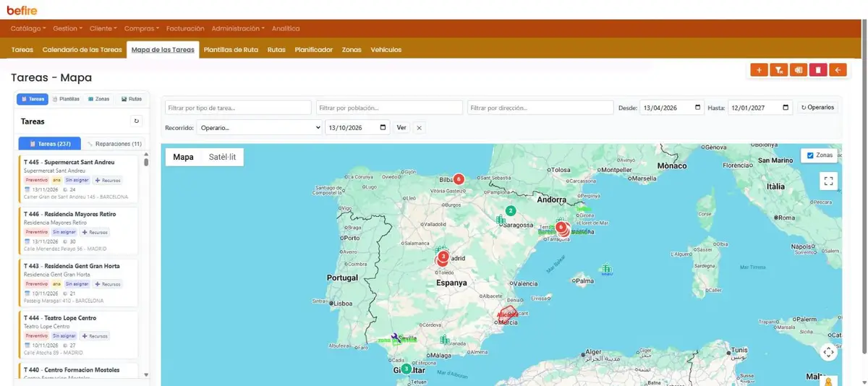Screen dimensions: 868x386
Task: Select the Tareas side panel toggle
Action: [x=32, y=99]
